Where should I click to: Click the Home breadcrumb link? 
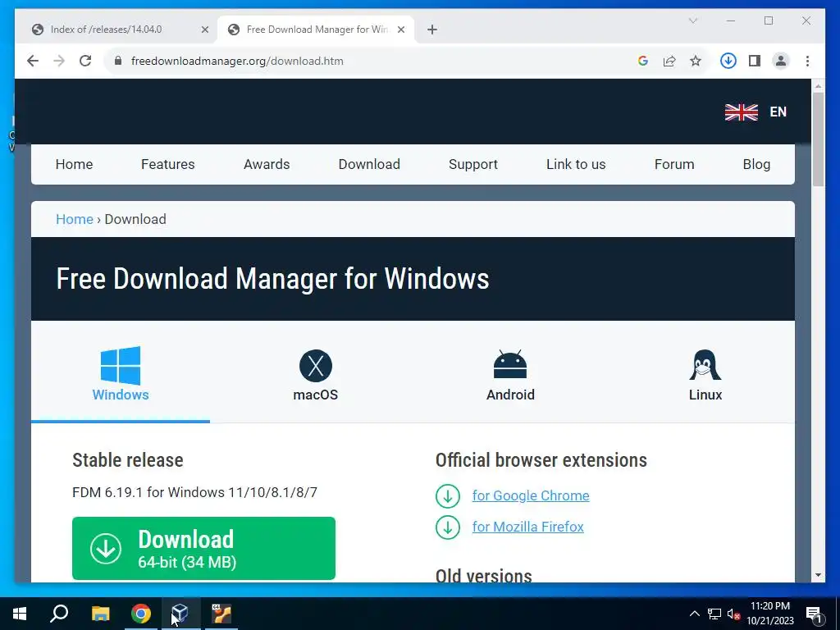pos(75,219)
